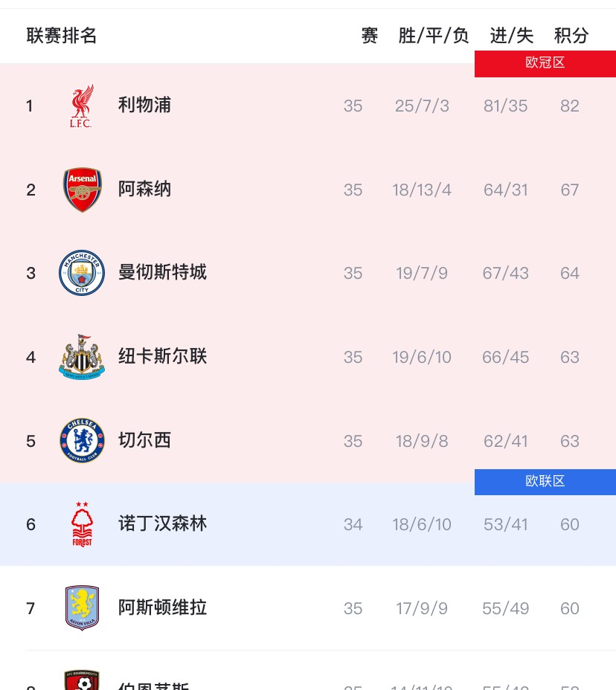
Task: Open the 阿森纳 team page
Action: point(144,190)
